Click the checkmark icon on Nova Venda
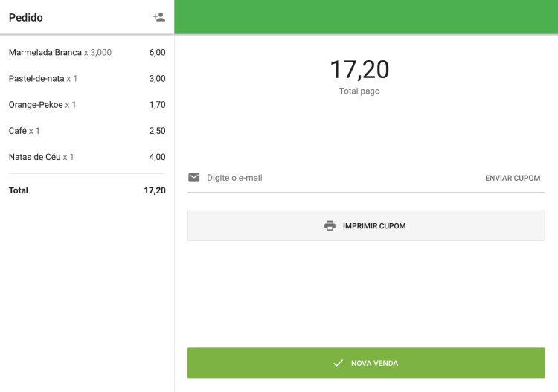Image resolution: width=558 pixels, height=392 pixels. [338, 363]
